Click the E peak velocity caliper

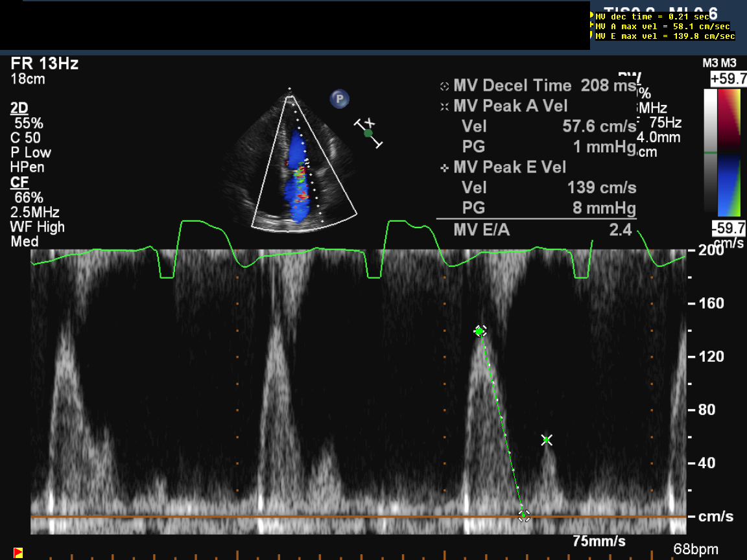479,331
